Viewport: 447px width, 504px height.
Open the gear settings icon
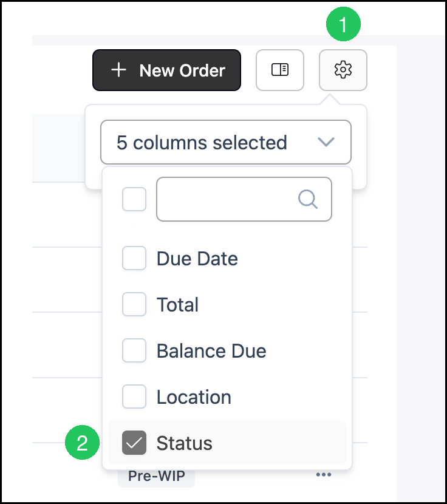coord(343,70)
